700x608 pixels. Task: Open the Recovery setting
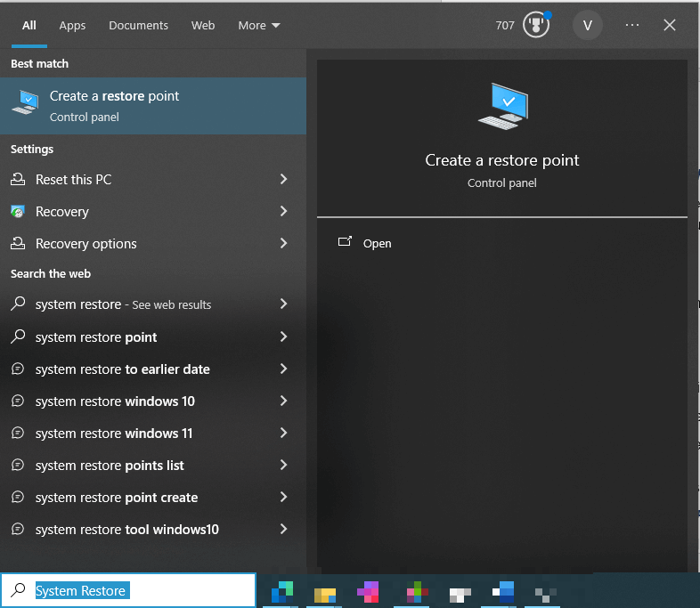pos(153,212)
